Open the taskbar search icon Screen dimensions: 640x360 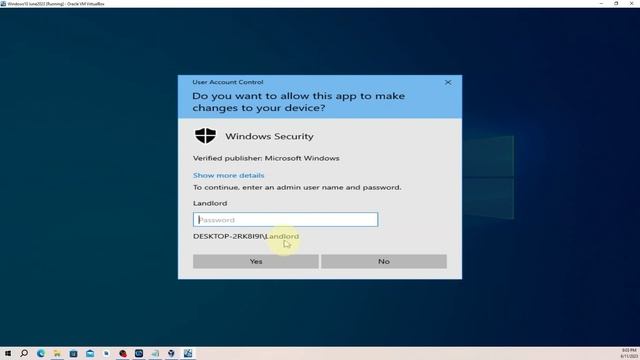24,353
